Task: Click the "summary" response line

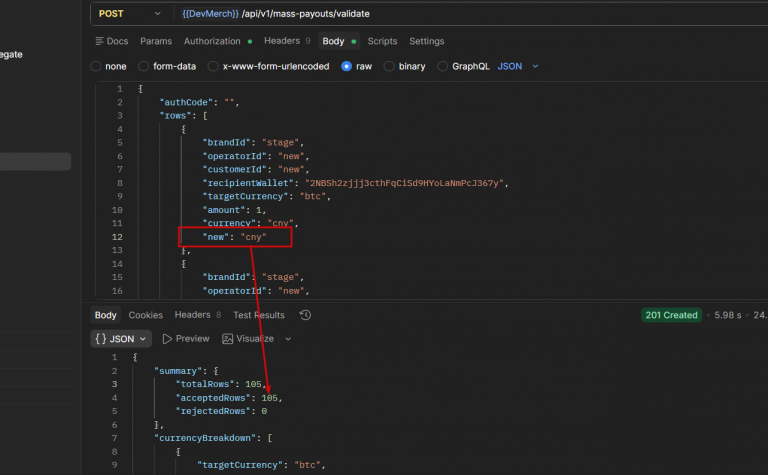Action: click(186, 371)
